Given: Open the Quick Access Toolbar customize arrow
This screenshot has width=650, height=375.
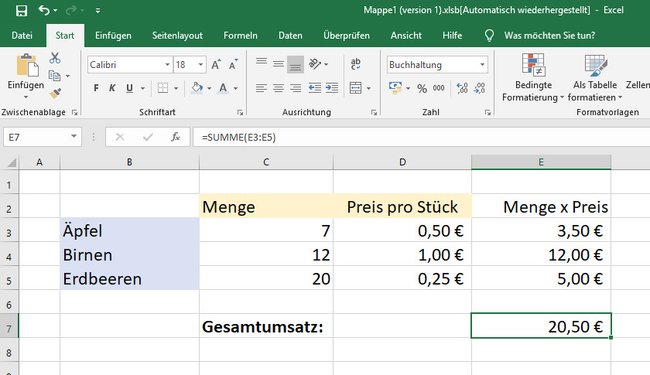Looking at the screenshot, I should coord(98,11).
